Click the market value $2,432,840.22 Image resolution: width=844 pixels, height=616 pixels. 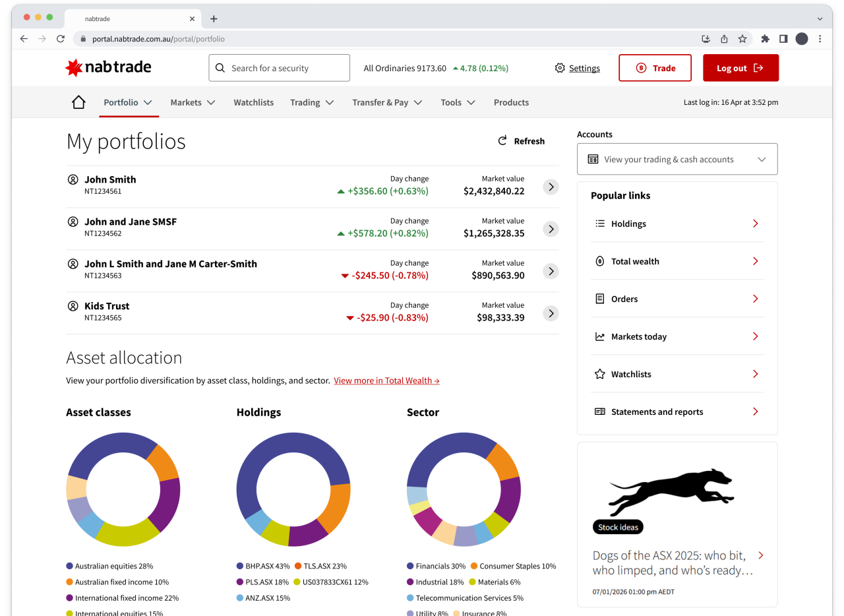click(494, 191)
